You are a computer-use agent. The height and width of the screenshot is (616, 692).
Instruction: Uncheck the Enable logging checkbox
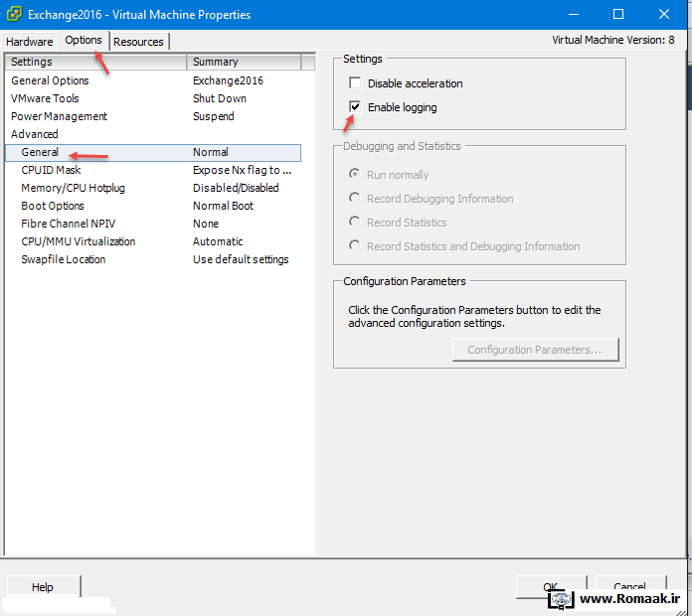pyautogui.click(x=355, y=106)
